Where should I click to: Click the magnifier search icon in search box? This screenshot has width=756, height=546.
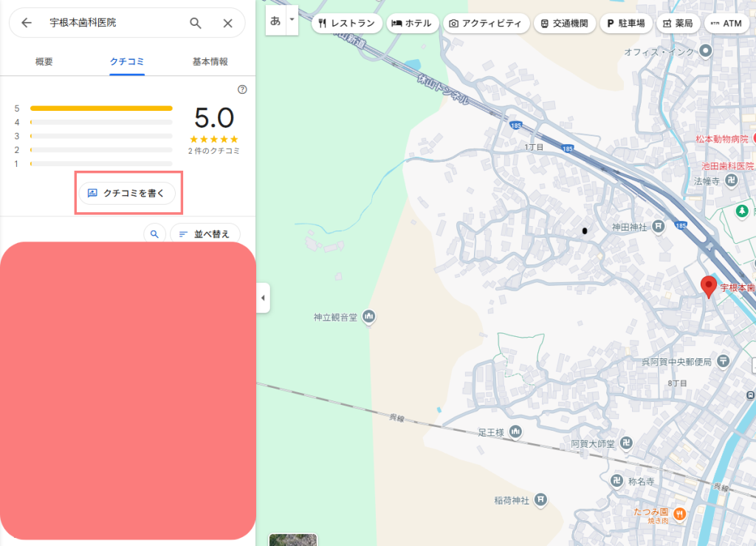coord(196,23)
